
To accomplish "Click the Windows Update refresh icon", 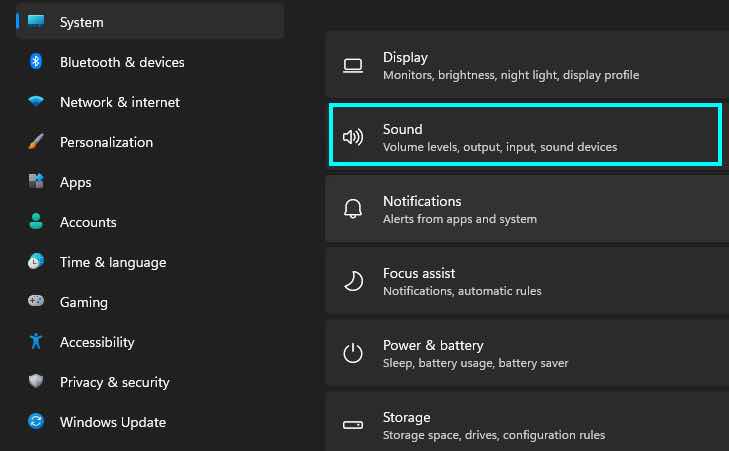I will pyautogui.click(x=36, y=422).
